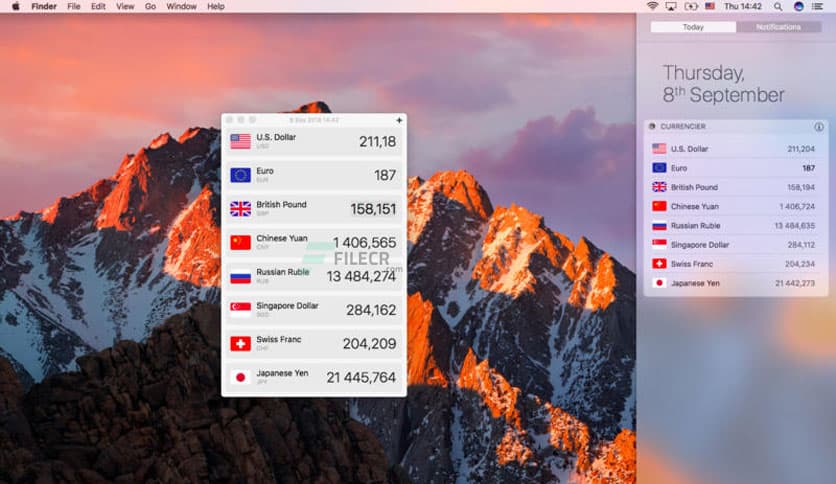Close the Currencier window
Viewport: 836px width, 484px height.
(229, 120)
